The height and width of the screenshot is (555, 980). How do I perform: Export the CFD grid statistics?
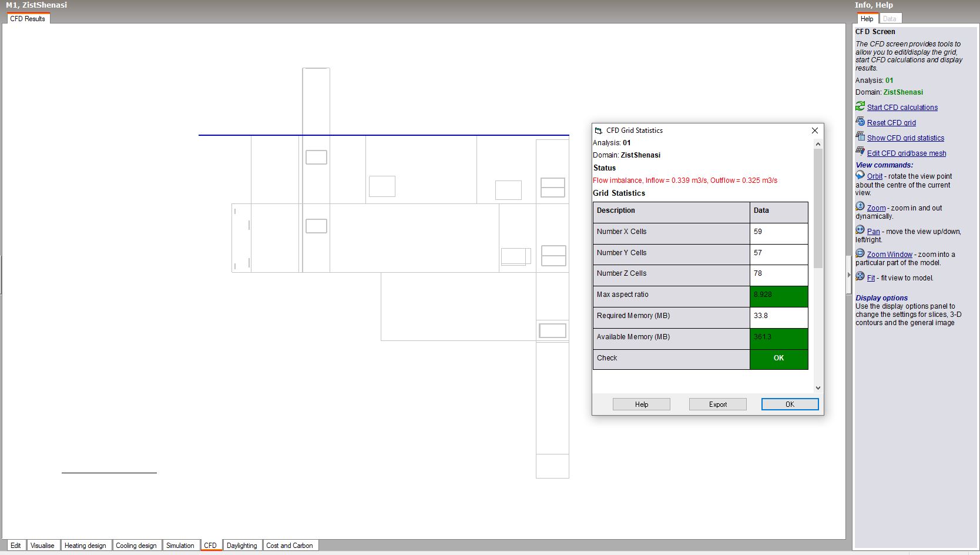pos(717,404)
